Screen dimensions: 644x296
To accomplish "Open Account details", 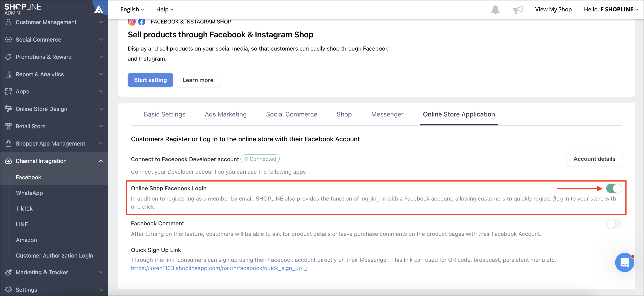I will point(594,159).
